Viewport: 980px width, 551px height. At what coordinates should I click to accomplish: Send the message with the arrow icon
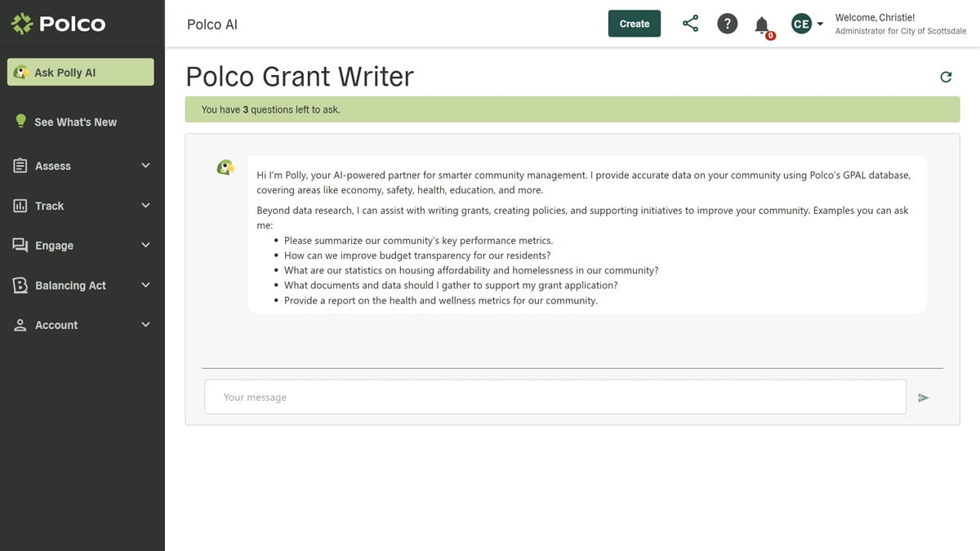pyautogui.click(x=923, y=398)
